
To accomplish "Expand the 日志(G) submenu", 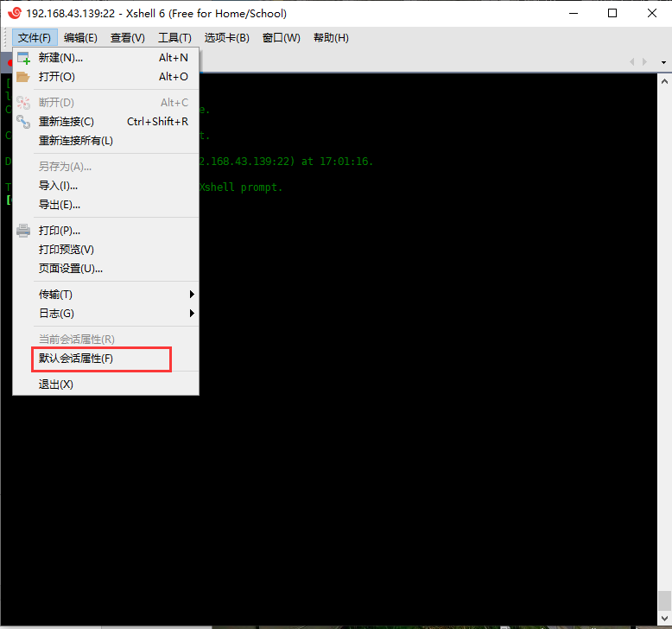I will 106,314.
